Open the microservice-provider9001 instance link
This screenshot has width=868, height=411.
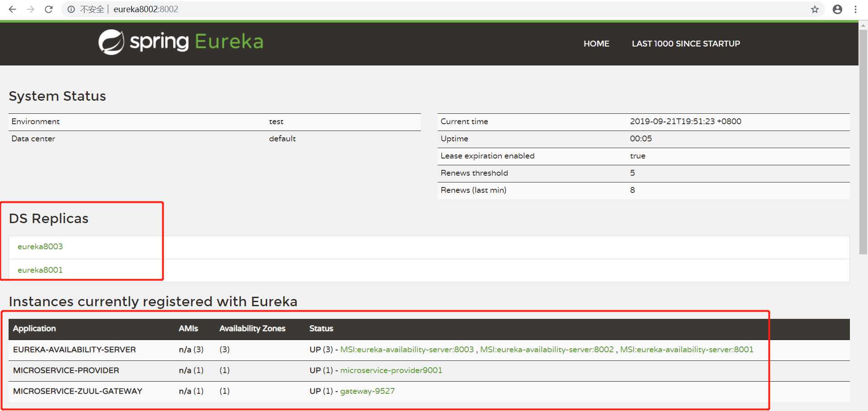point(391,370)
